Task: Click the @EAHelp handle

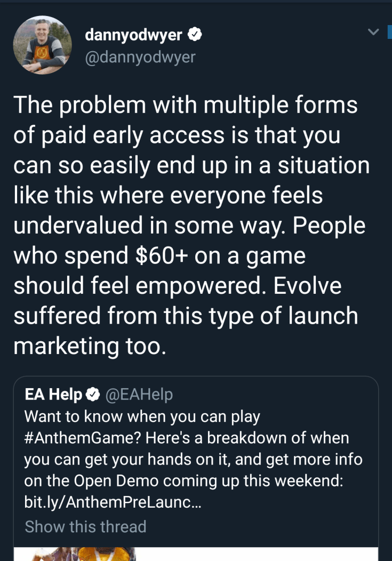Action: [x=139, y=395]
